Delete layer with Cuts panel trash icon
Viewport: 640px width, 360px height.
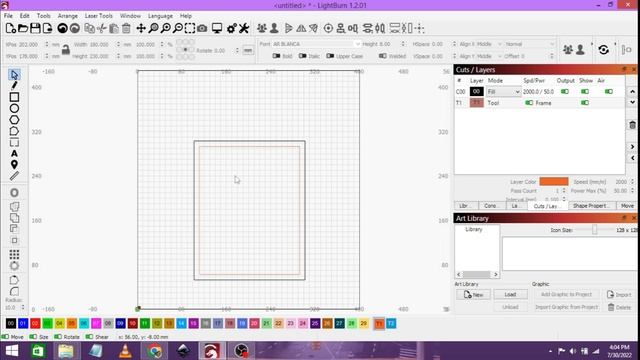point(632,125)
